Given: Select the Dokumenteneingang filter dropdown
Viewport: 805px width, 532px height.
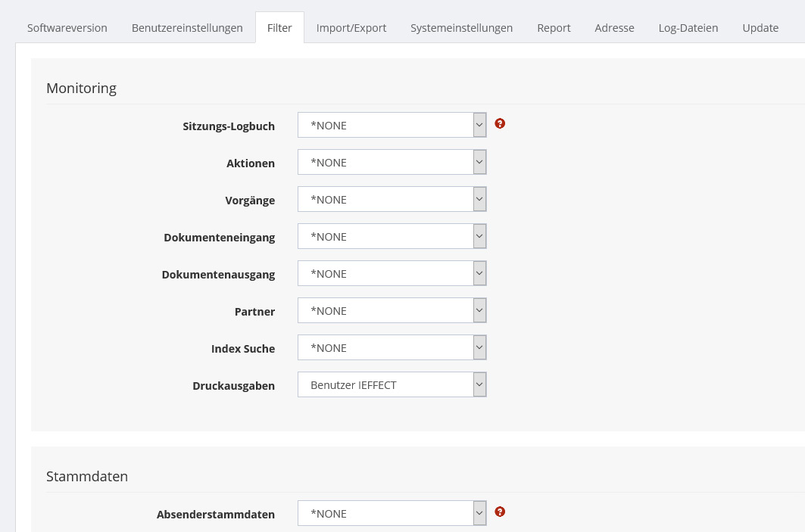Looking at the screenshot, I should click(392, 237).
